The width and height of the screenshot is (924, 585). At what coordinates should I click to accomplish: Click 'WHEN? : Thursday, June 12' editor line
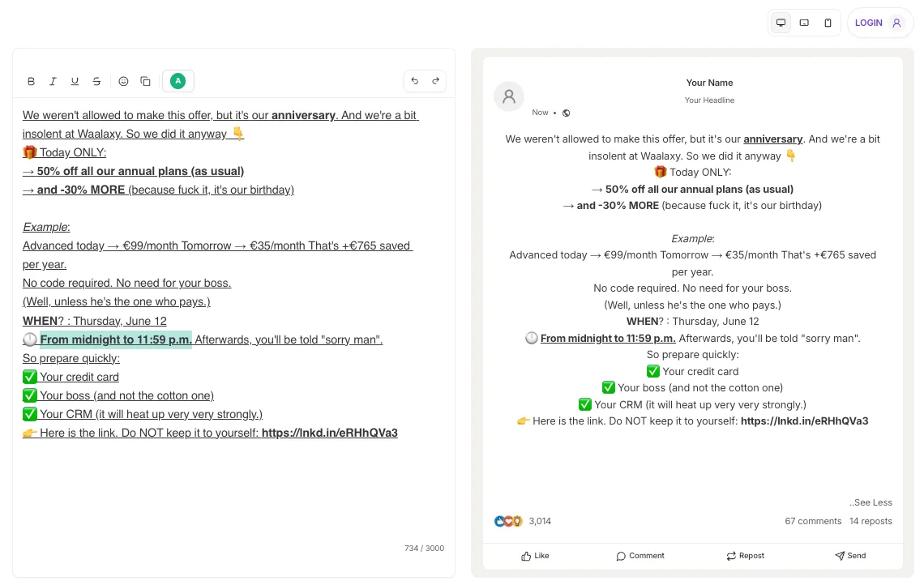[94, 321]
